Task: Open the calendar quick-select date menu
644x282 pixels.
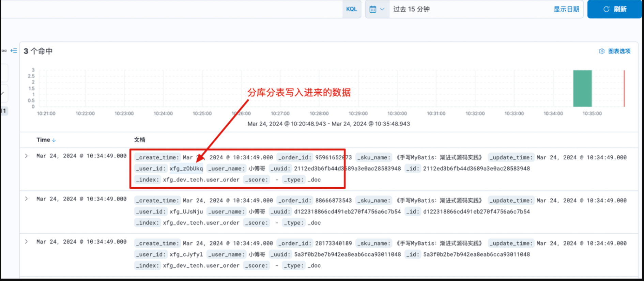Action: 377,9
